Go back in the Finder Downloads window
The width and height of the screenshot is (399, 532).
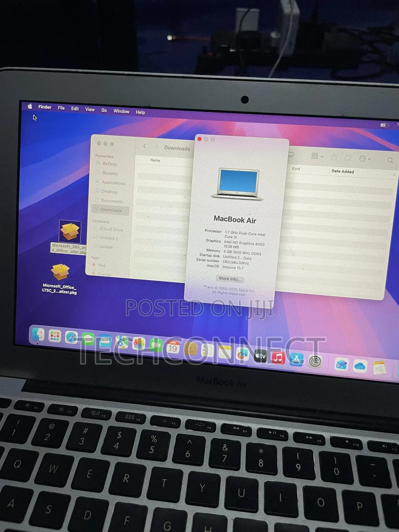tap(145, 146)
